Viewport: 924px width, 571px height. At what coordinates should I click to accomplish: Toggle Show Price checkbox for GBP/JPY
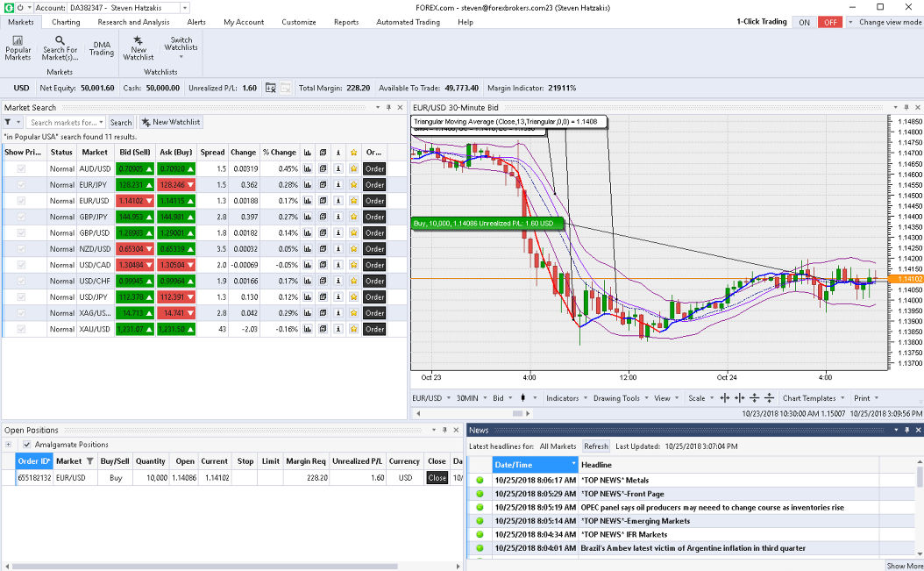(x=21, y=217)
